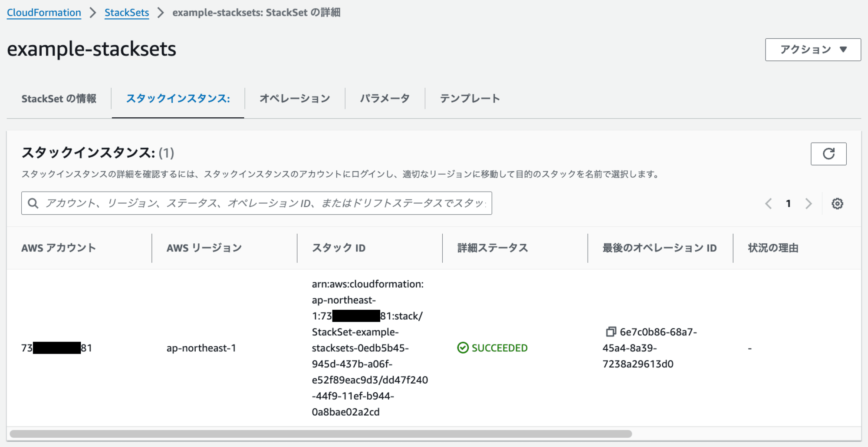Viewport: 868px width, 447px height.
Task: Go to next page of instances
Action: point(808,203)
